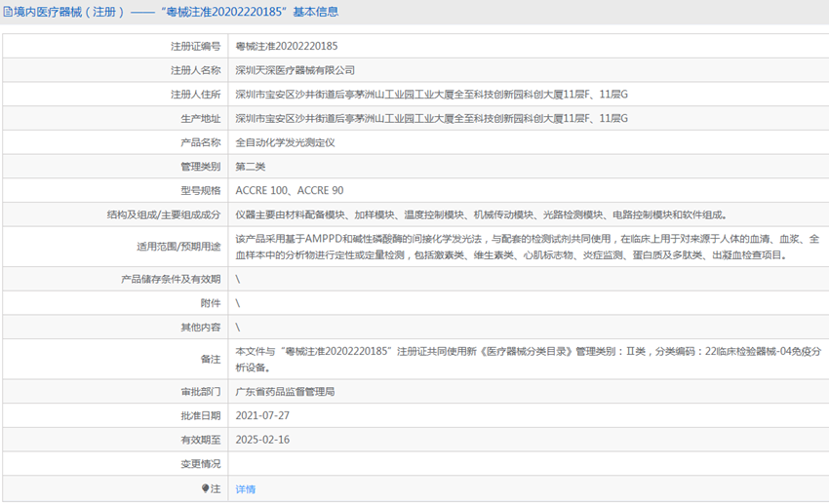Click the 注册人住所 label cell
The width and height of the screenshot is (829, 504).
tap(115, 94)
